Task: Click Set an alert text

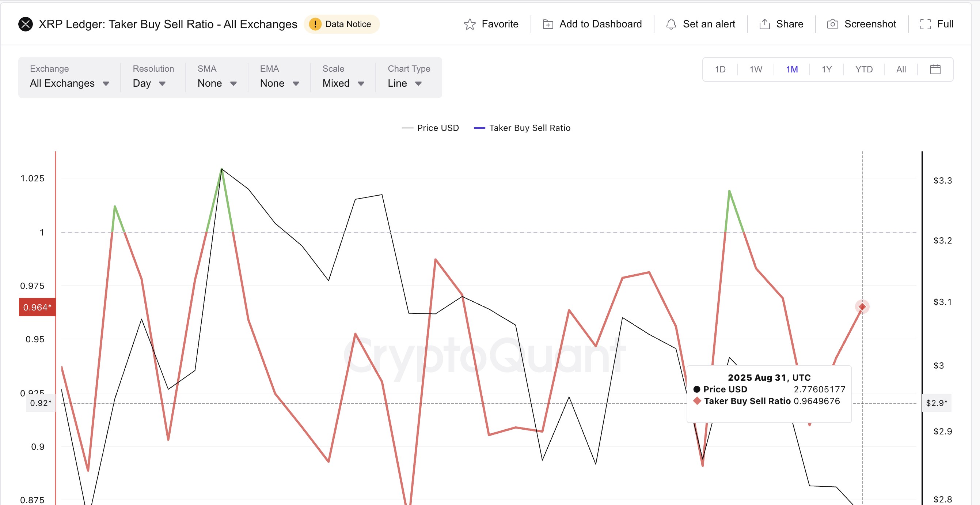Action: pyautogui.click(x=709, y=24)
